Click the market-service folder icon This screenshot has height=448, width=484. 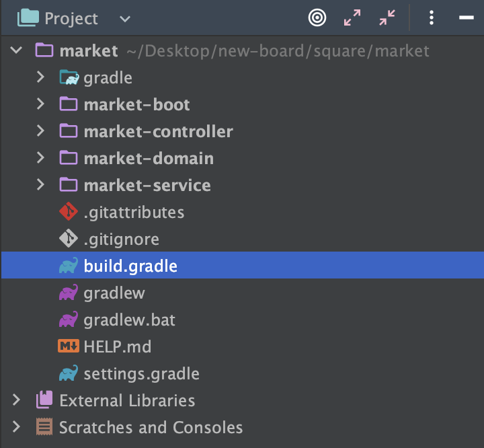tap(68, 184)
